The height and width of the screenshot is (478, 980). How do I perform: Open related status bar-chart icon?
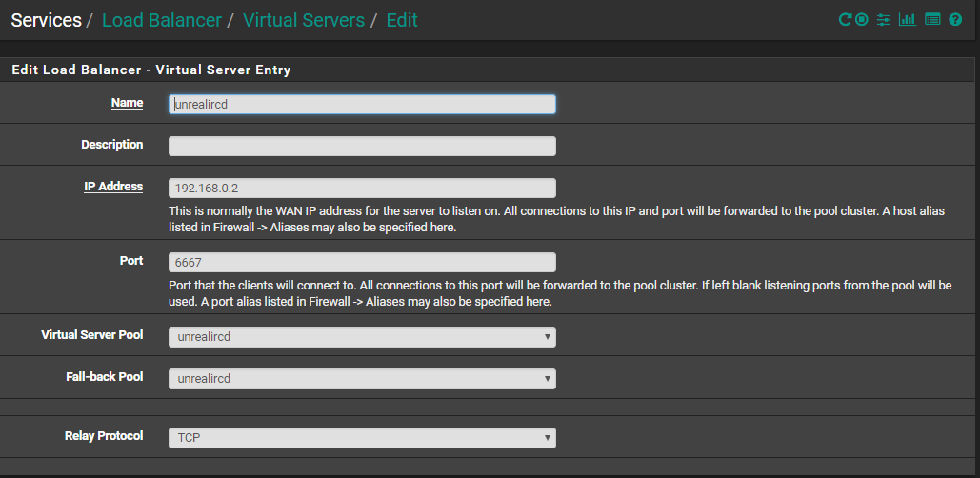(x=907, y=19)
